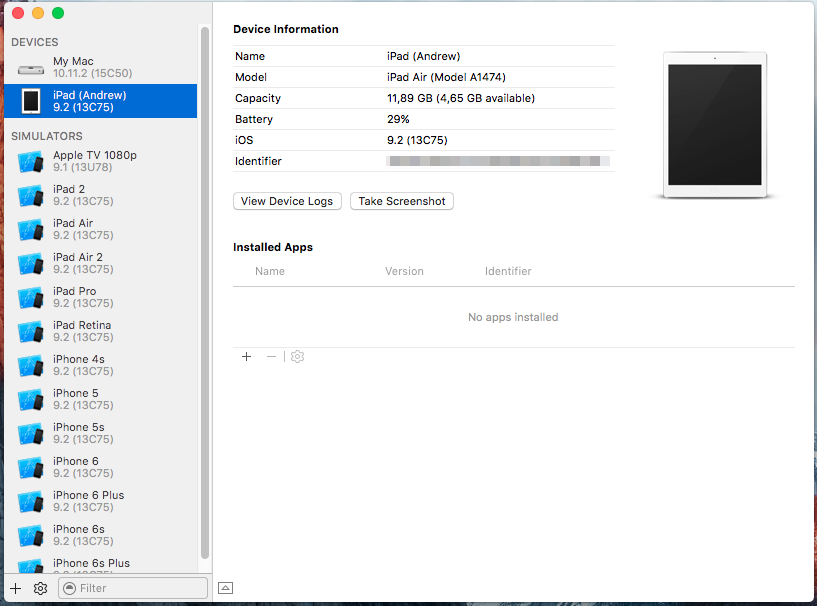Image resolution: width=817 pixels, height=606 pixels.
Task: Click the name value 'iPad (Andrew)' in Device Information
Action: 424,56
